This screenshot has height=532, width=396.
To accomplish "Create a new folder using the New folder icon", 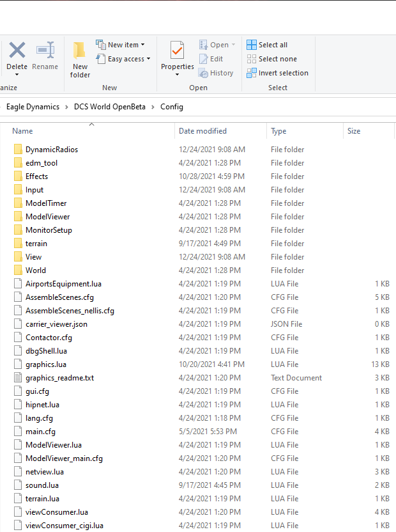I will pyautogui.click(x=80, y=51).
